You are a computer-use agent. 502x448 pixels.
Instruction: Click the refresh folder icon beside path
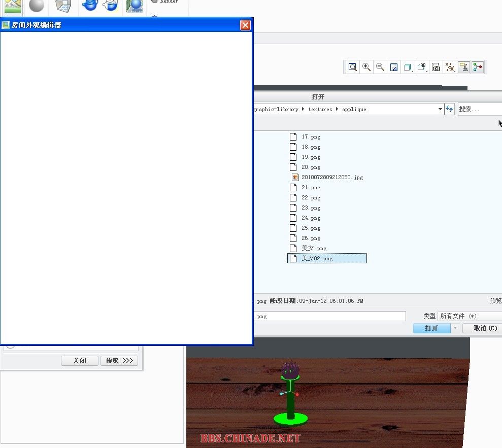(449, 109)
